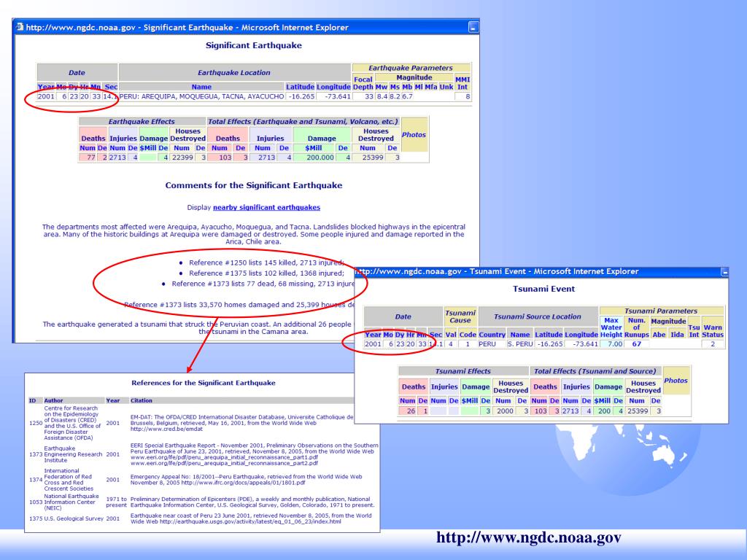Click the Country column header in Tsunami Event

click(492, 335)
